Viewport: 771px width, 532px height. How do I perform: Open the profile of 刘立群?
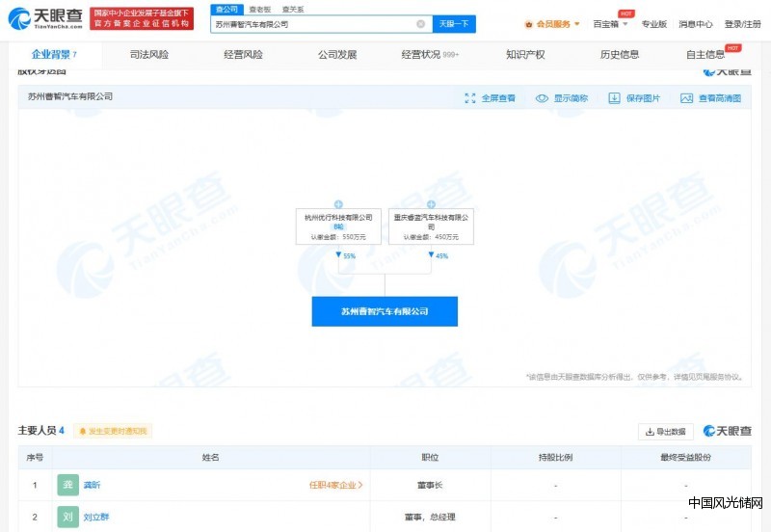pos(96,517)
